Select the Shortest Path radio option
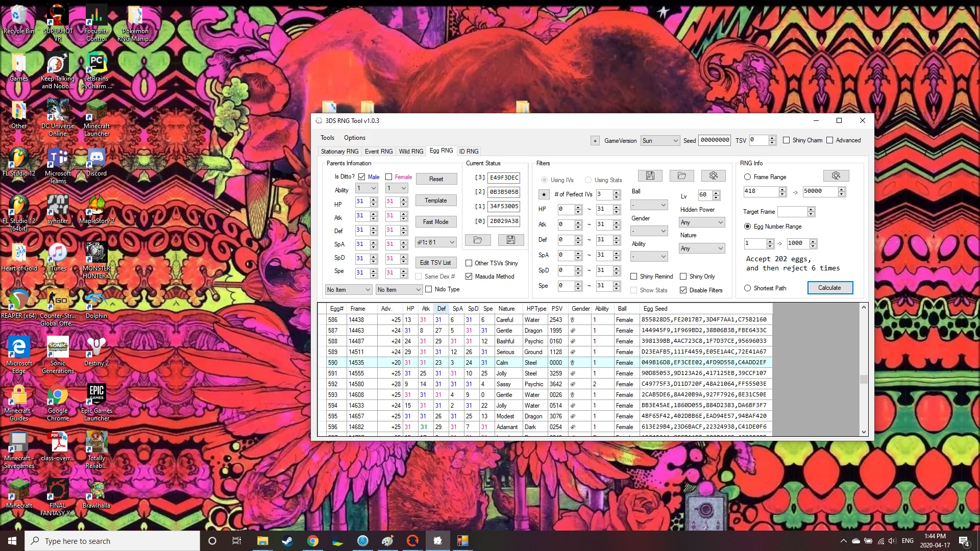 [748, 288]
